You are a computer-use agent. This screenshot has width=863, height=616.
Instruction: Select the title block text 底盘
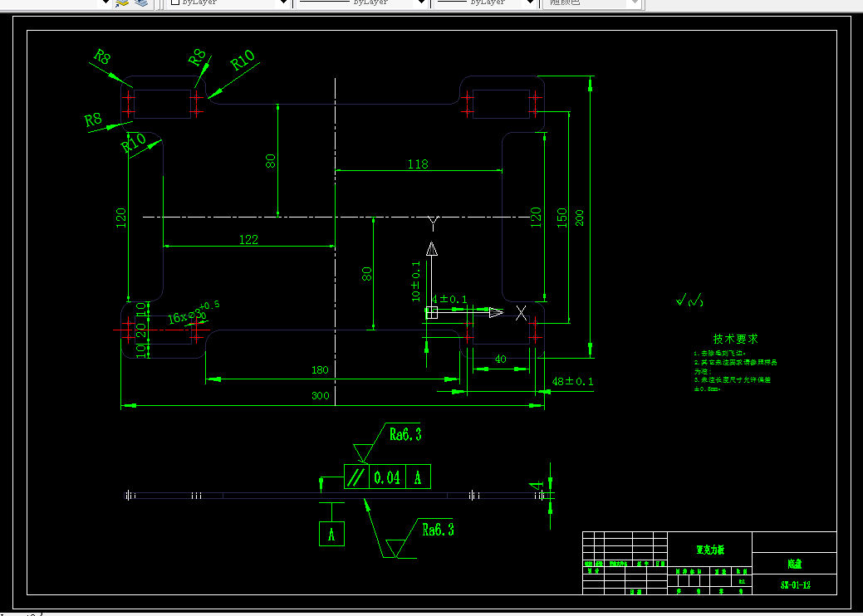click(795, 564)
